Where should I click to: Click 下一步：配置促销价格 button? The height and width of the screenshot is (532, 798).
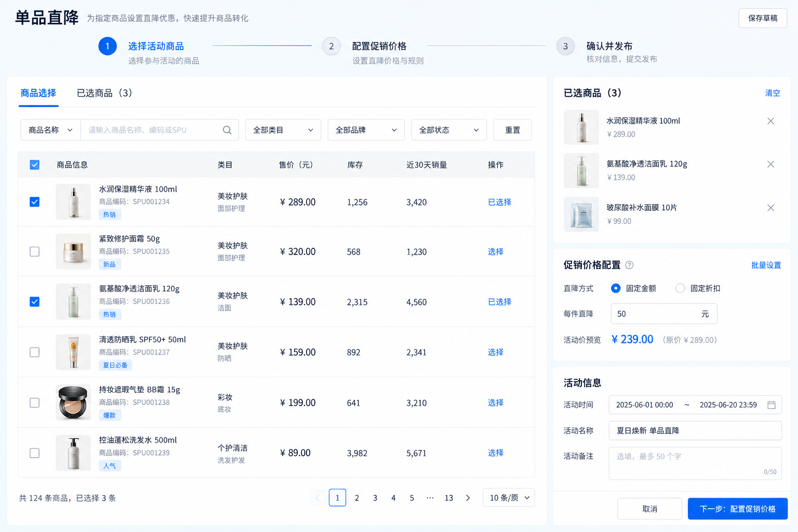point(738,509)
